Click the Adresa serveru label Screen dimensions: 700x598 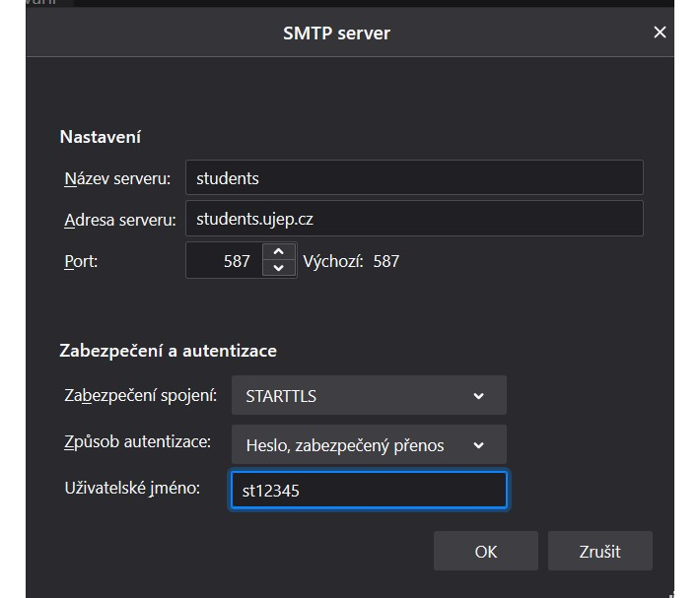(119, 220)
